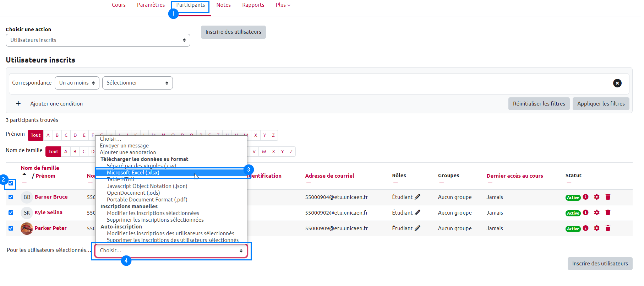The image size is (644, 286).
Task: Uncheck the Barner Bruce row checkbox
Action: click(11, 197)
